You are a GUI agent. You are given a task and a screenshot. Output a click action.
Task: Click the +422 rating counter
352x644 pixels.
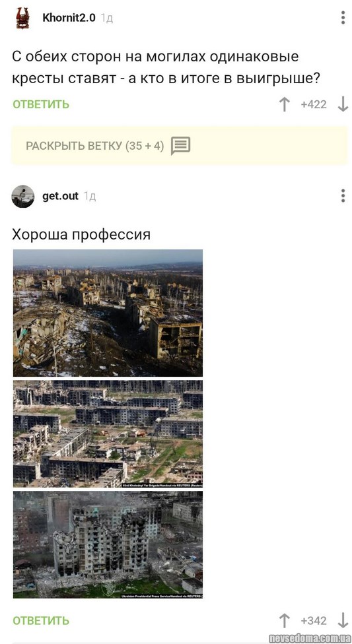[314, 104]
